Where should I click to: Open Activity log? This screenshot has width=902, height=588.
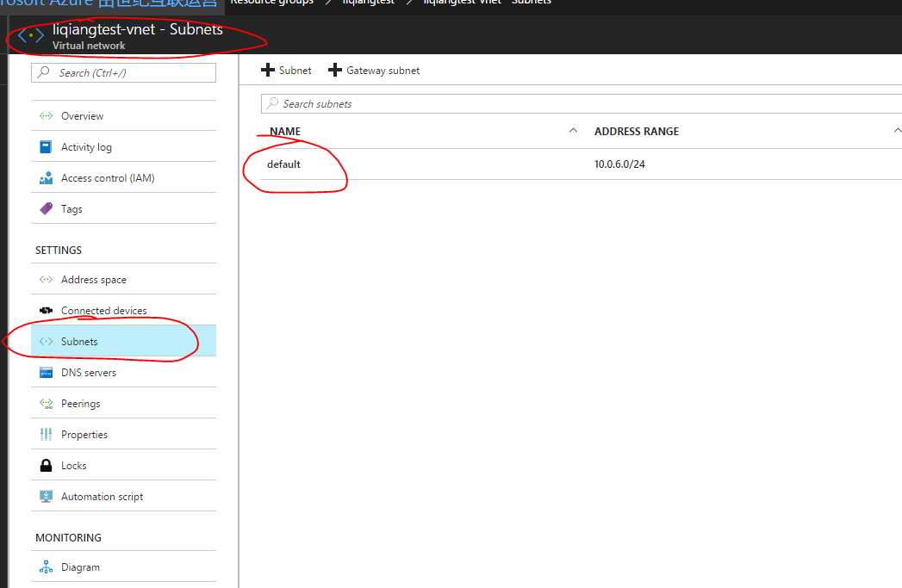[124, 147]
